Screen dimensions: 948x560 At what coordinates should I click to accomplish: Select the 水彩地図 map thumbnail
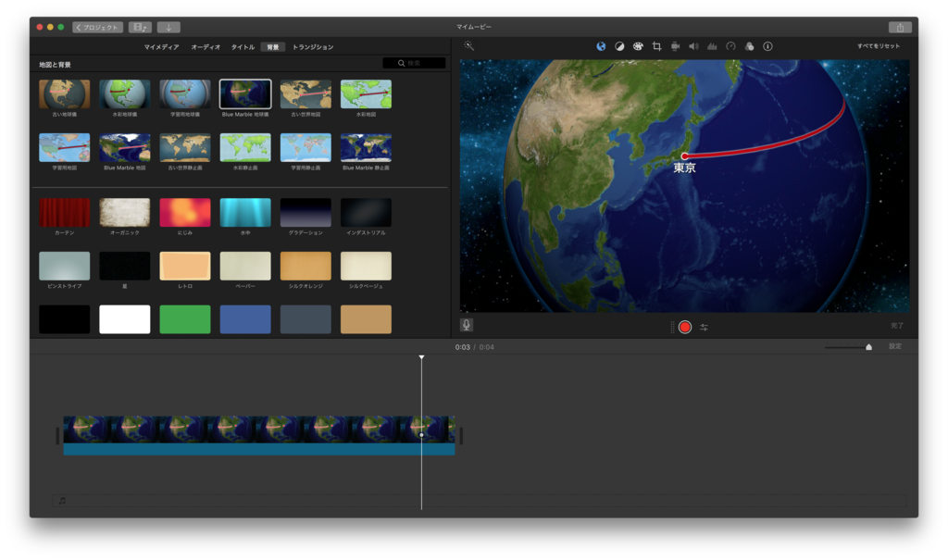point(366,94)
